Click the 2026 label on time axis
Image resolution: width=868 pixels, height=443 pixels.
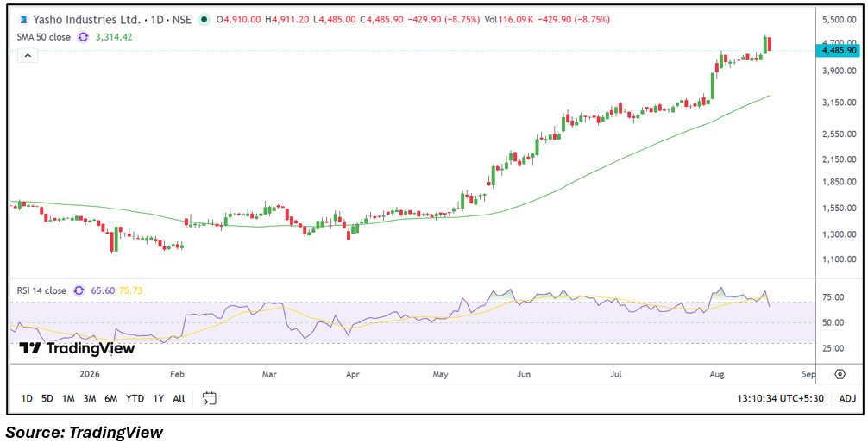tap(90, 374)
